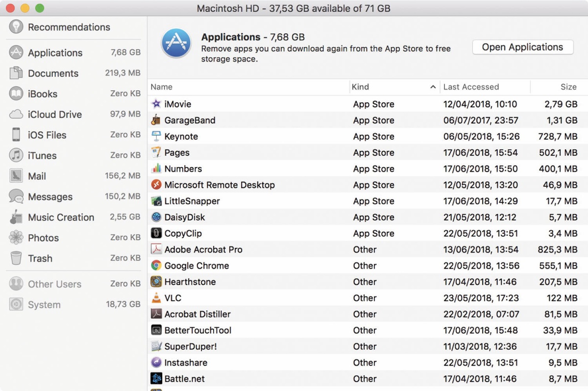Viewport: 588px width, 391px height.
Task: Click Adobe Acrobat Pro size 825,3 MB
Action: tap(558, 249)
